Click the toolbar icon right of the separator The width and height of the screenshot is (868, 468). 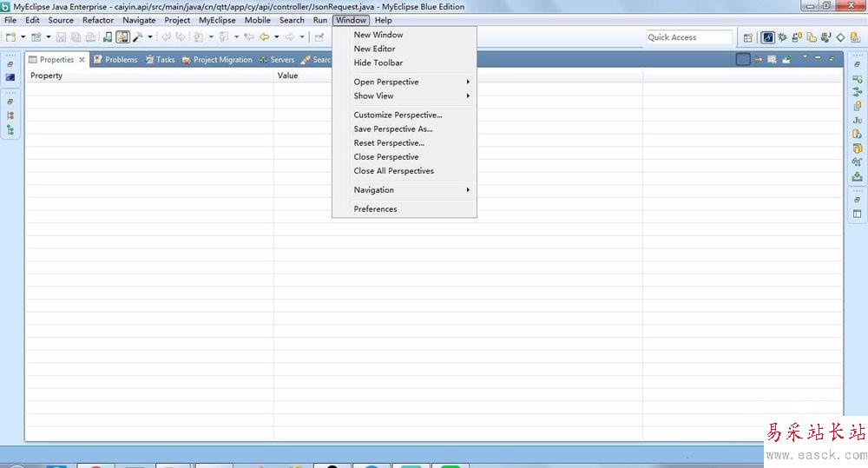point(319,37)
